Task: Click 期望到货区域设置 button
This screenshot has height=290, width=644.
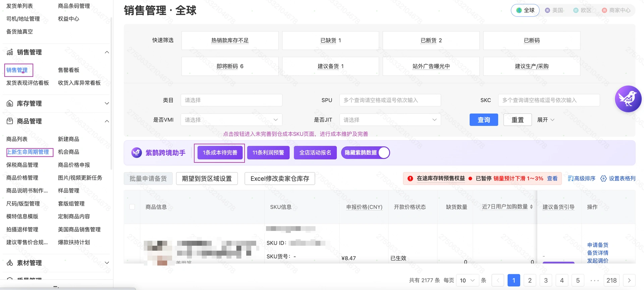Action: click(x=207, y=179)
